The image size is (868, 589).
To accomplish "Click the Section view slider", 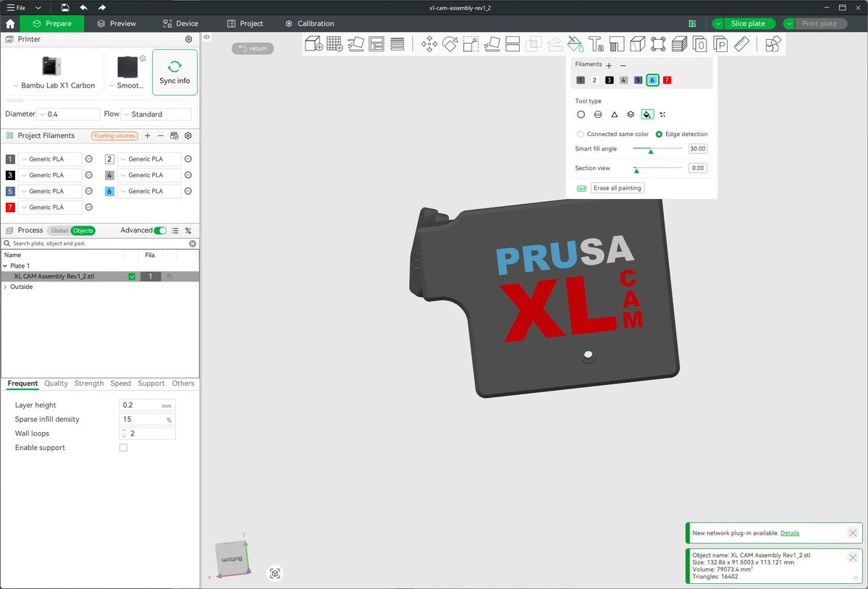I will [657, 168].
